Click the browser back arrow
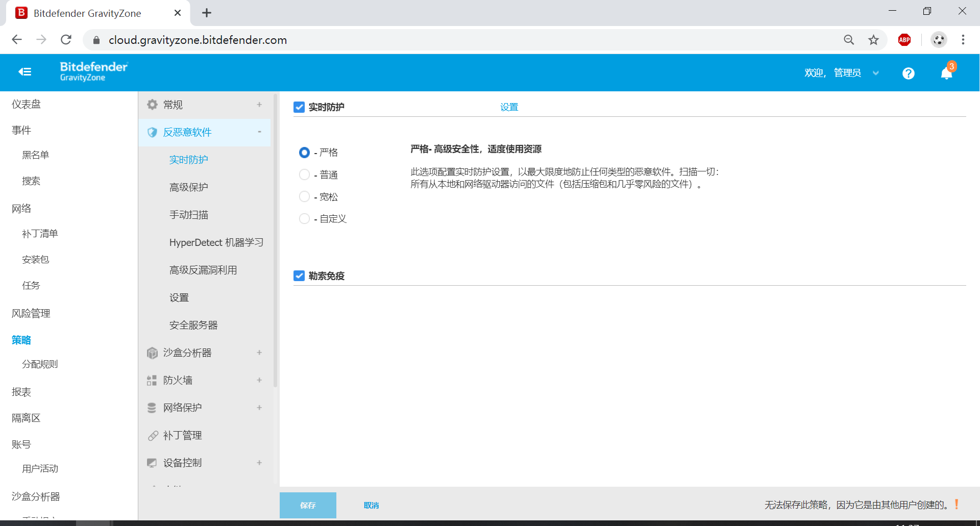 click(x=17, y=40)
